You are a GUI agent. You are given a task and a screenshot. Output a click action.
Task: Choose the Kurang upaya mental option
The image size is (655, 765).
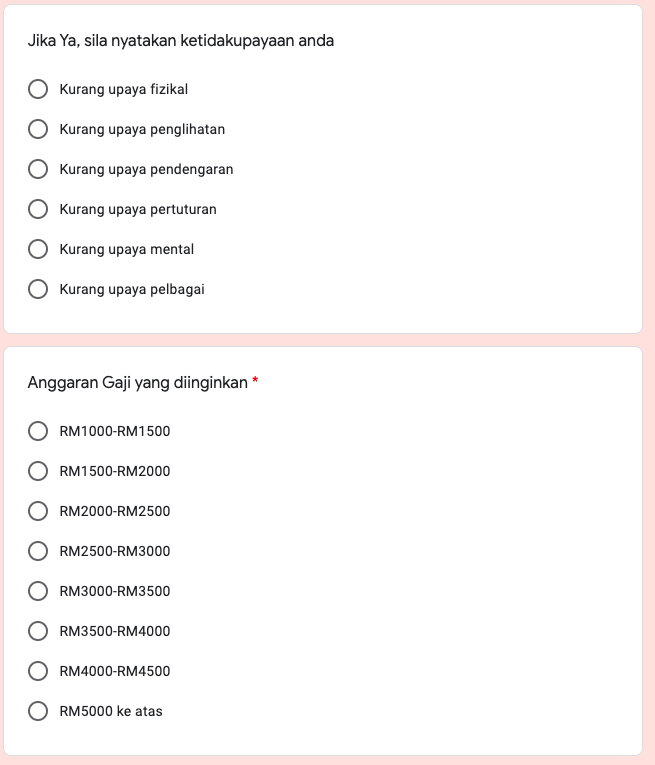click(38, 249)
